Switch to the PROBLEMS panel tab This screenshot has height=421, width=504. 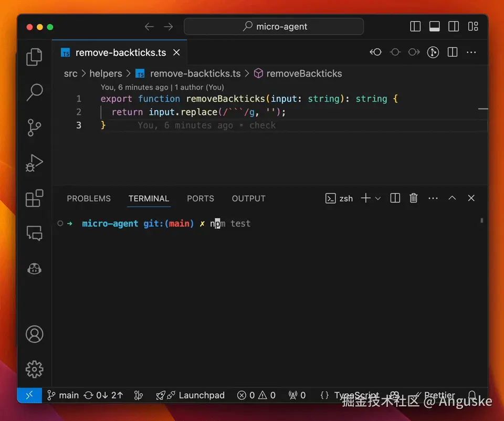click(89, 198)
